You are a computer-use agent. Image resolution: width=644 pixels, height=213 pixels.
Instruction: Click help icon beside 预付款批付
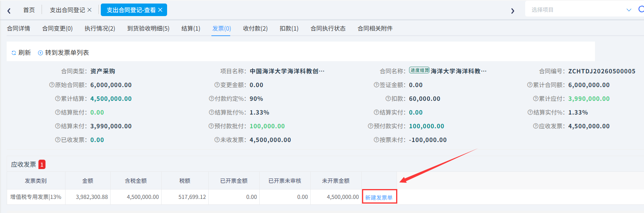[211, 126]
